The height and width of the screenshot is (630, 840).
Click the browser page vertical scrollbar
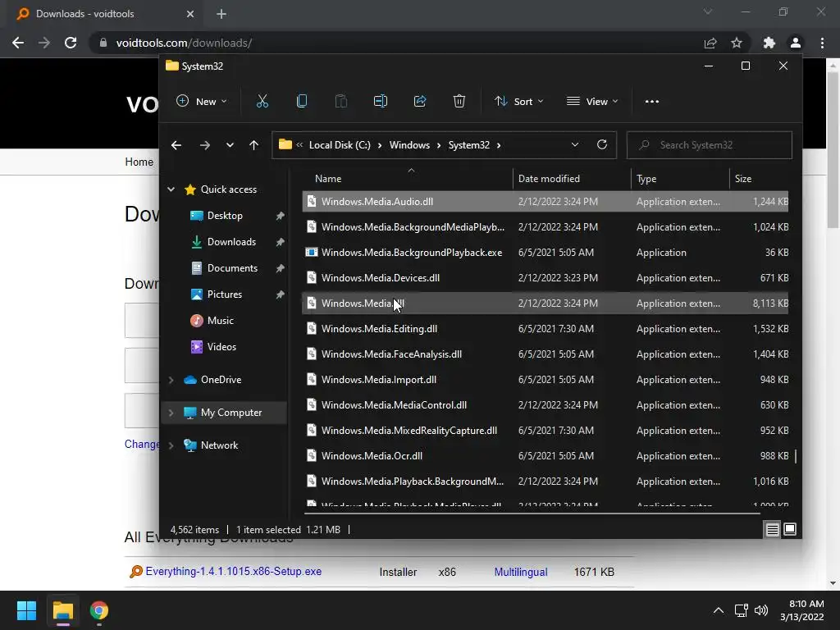[833, 149]
